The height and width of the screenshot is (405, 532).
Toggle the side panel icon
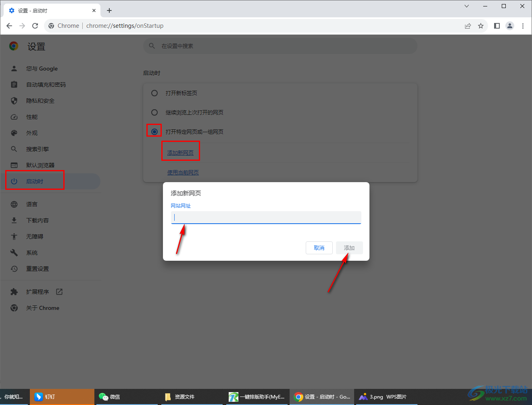click(497, 26)
